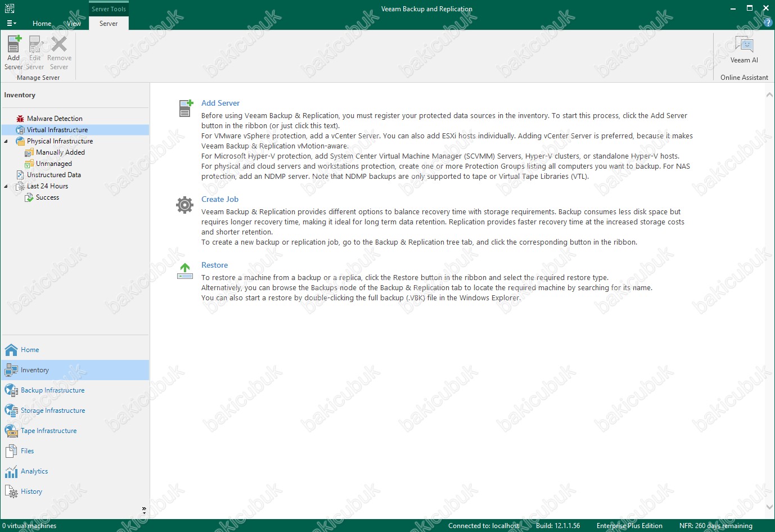Viewport: 775px width, 532px height.
Task: Click 'NFR: 260 days remaining' status text
Action: (715, 526)
